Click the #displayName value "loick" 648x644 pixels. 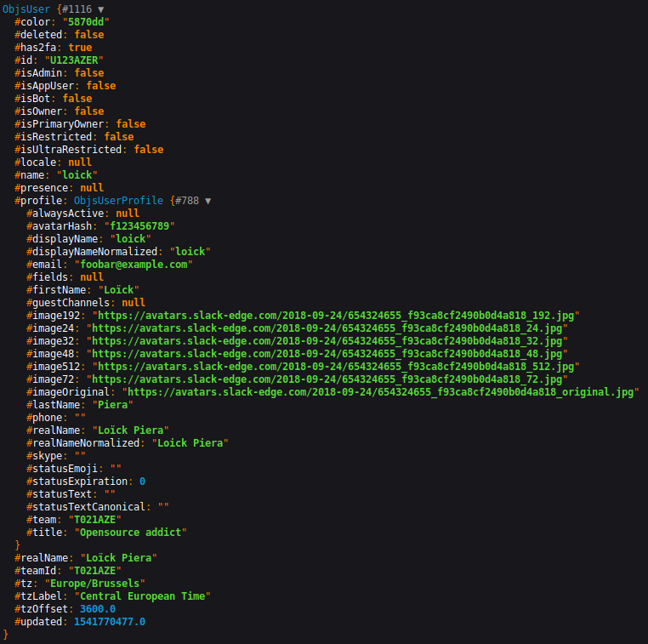pyautogui.click(x=131, y=239)
